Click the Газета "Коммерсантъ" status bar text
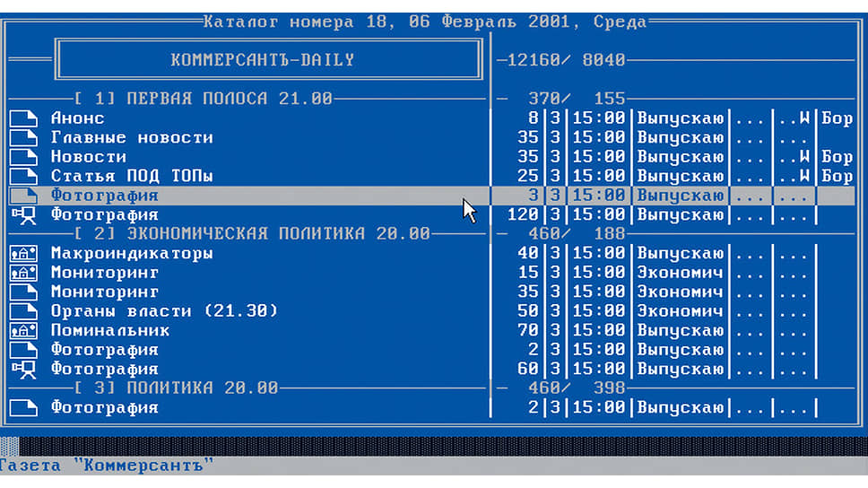 pyautogui.click(x=107, y=466)
